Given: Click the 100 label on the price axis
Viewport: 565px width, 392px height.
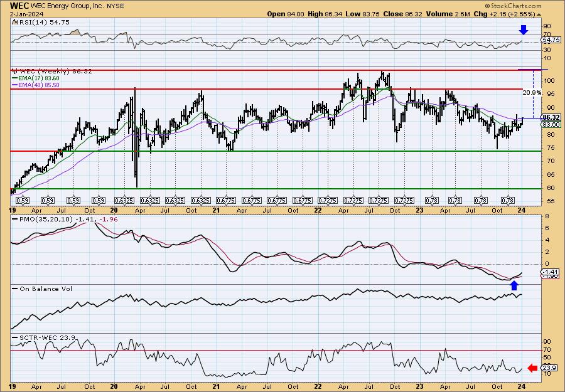Looking at the screenshot, I should pos(549,81).
